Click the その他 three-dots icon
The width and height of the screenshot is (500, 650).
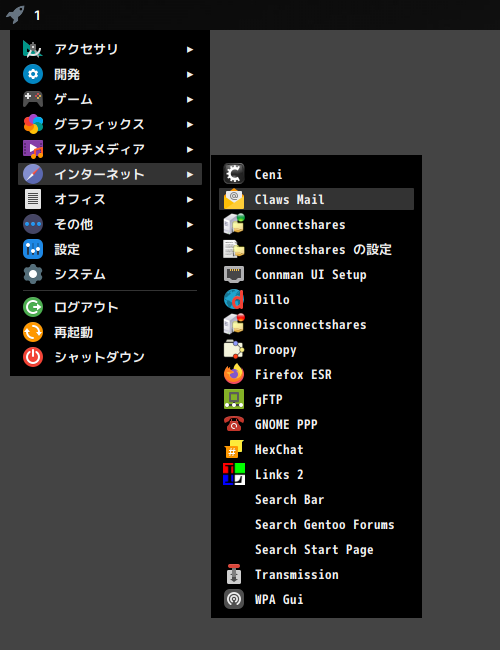33,224
